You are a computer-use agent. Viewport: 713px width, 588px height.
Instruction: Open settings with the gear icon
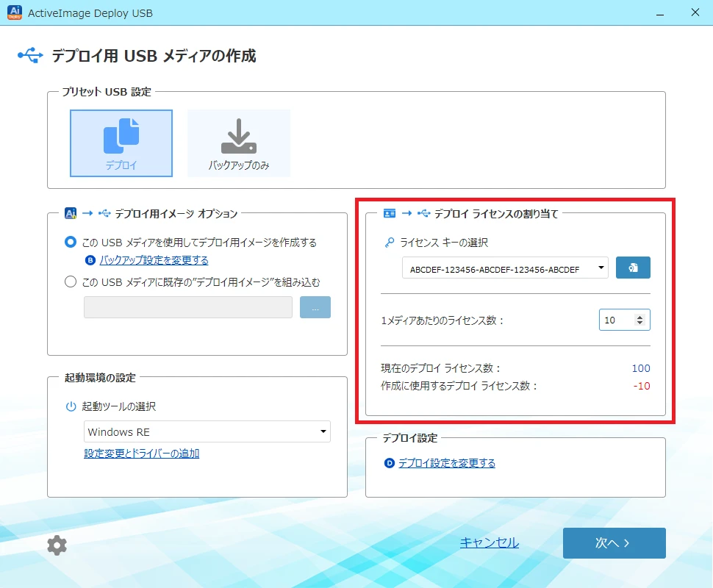coord(57,545)
